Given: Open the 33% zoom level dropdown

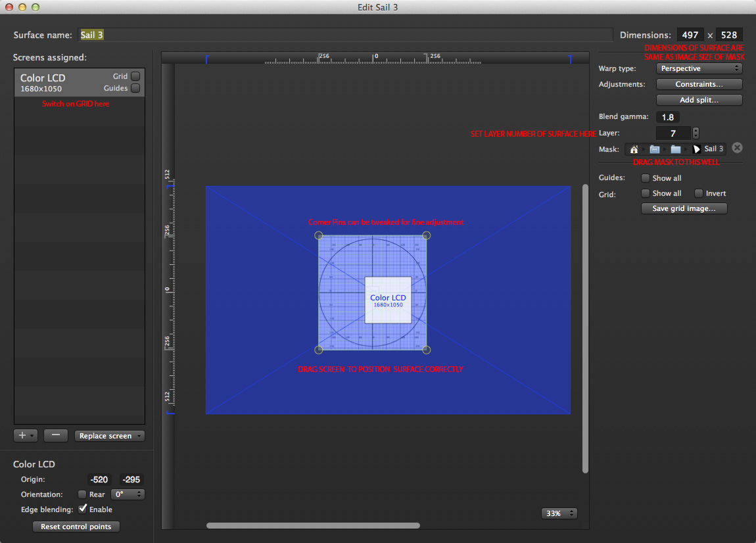Looking at the screenshot, I should point(559,513).
